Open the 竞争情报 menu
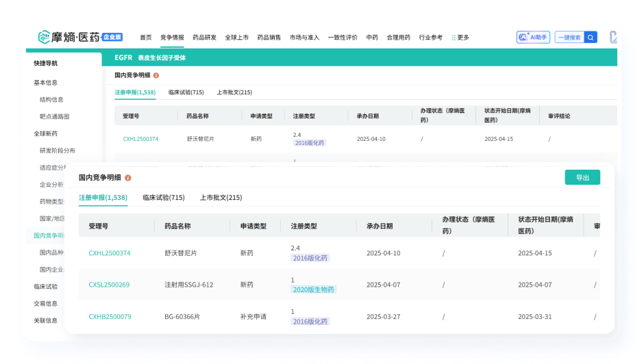The height and width of the screenshot is (364, 644). click(172, 38)
